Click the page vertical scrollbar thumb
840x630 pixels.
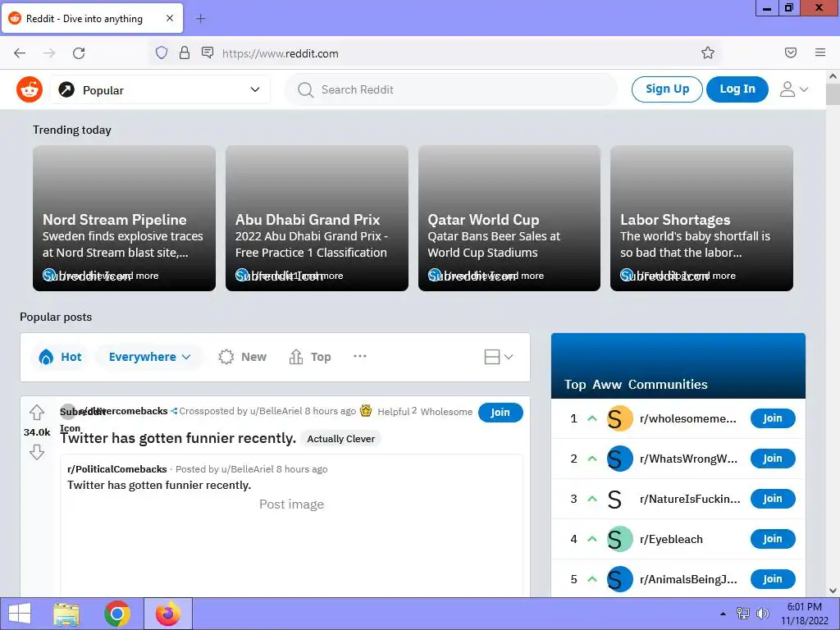tap(833, 94)
